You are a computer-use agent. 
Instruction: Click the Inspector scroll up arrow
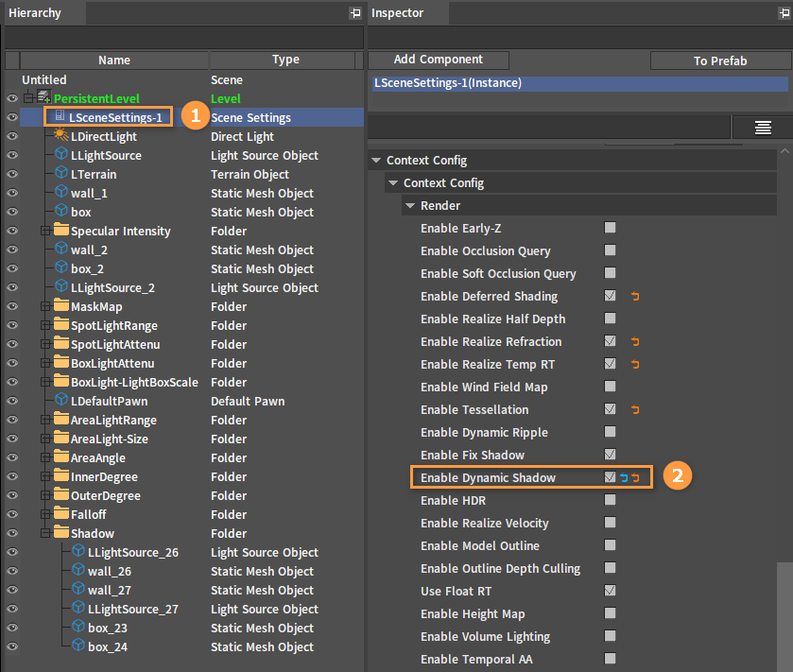point(784,150)
